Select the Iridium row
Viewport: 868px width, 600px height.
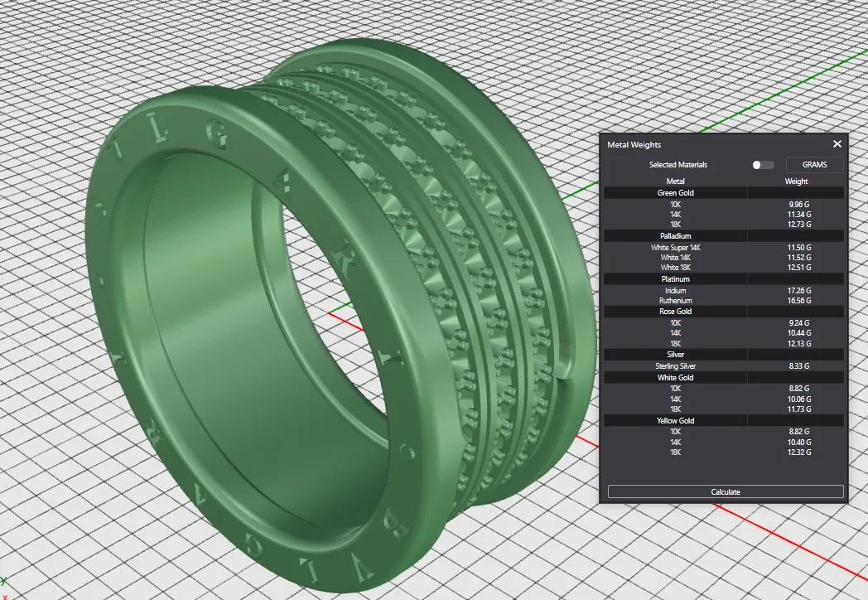pos(724,290)
